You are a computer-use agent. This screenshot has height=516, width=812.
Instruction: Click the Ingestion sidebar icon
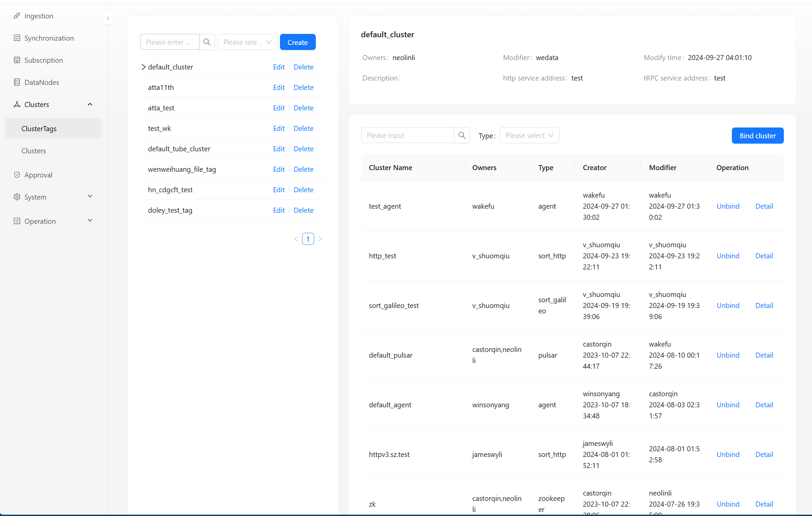17,16
